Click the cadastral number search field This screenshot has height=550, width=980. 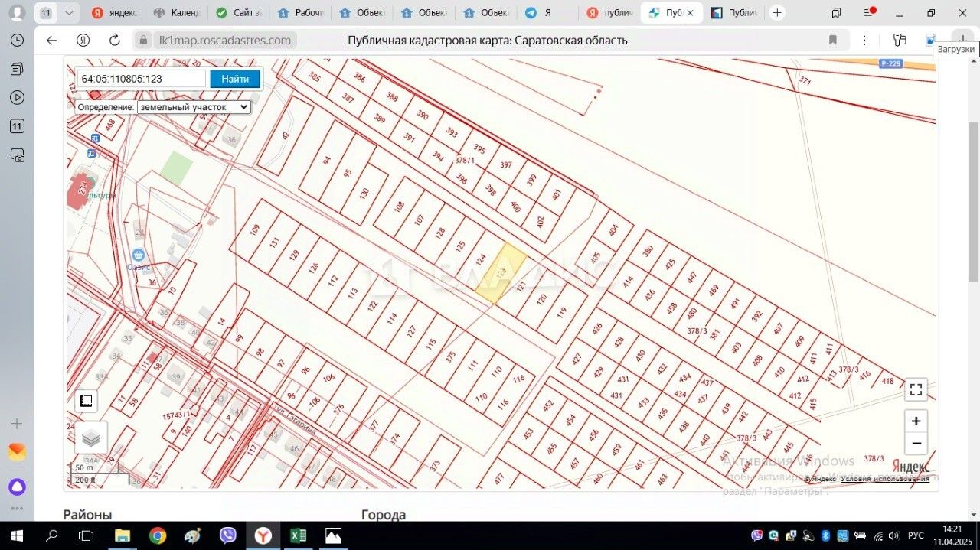click(x=142, y=79)
